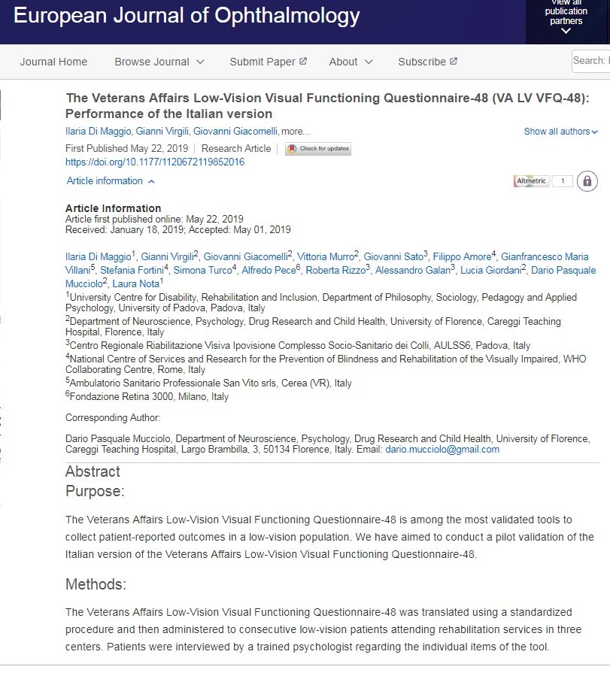Open the Subscribe menu item

[x=422, y=62]
